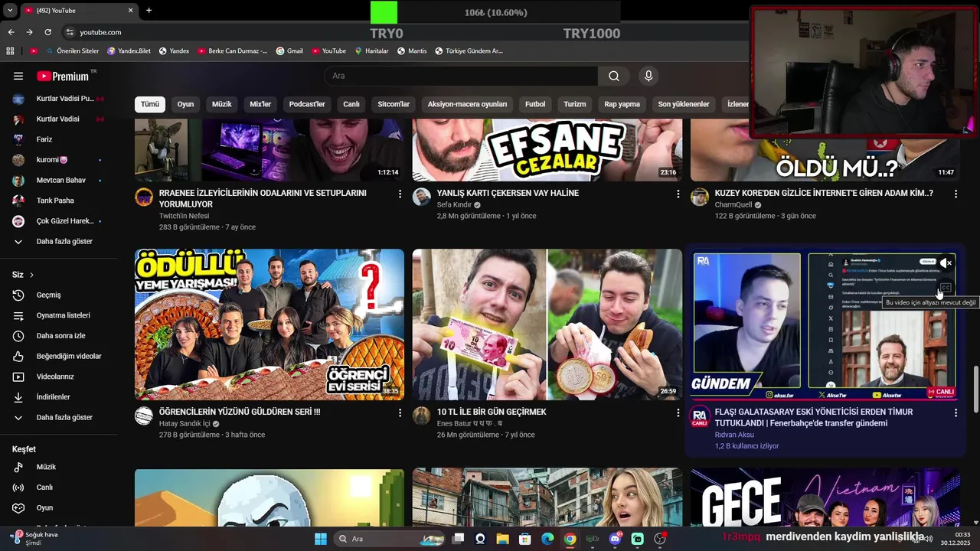Image resolution: width=980 pixels, height=551 pixels.
Task: Select the Sitcom'lar filter chip
Action: tap(394, 104)
